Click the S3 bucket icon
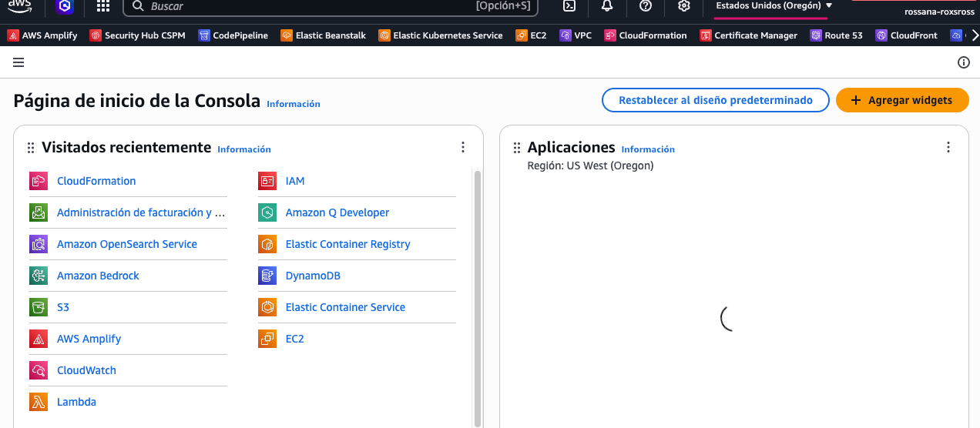The height and width of the screenshot is (428, 980). [x=39, y=307]
